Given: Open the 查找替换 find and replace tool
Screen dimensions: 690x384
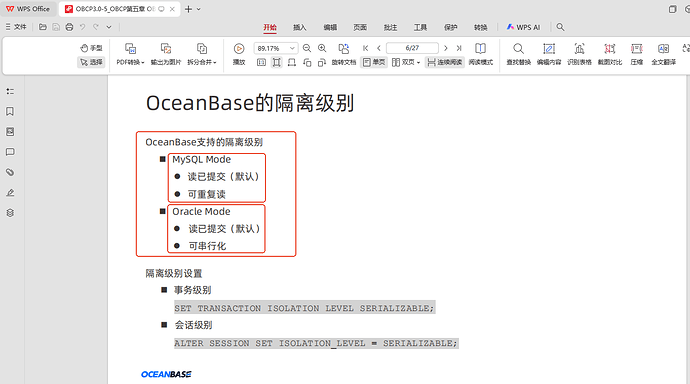Looking at the screenshot, I should (x=518, y=54).
